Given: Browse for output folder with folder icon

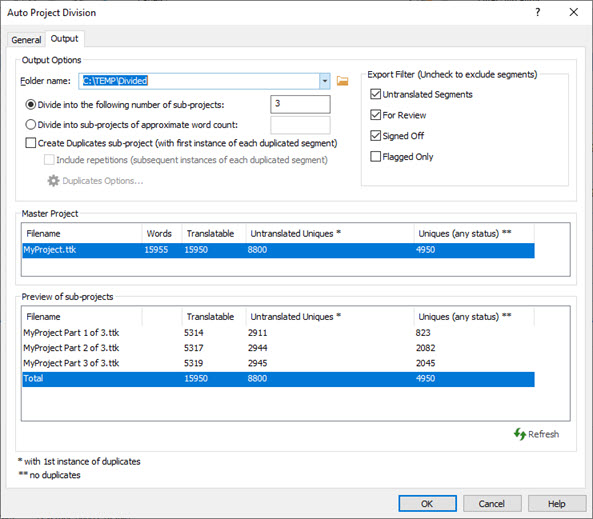Looking at the screenshot, I should pyautogui.click(x=342, y=81).
